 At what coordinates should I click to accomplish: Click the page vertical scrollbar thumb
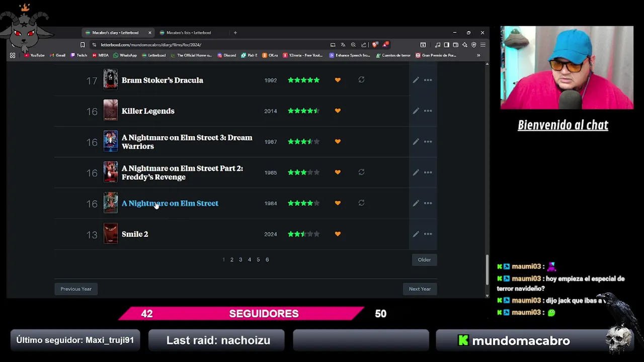coord(487,269)
